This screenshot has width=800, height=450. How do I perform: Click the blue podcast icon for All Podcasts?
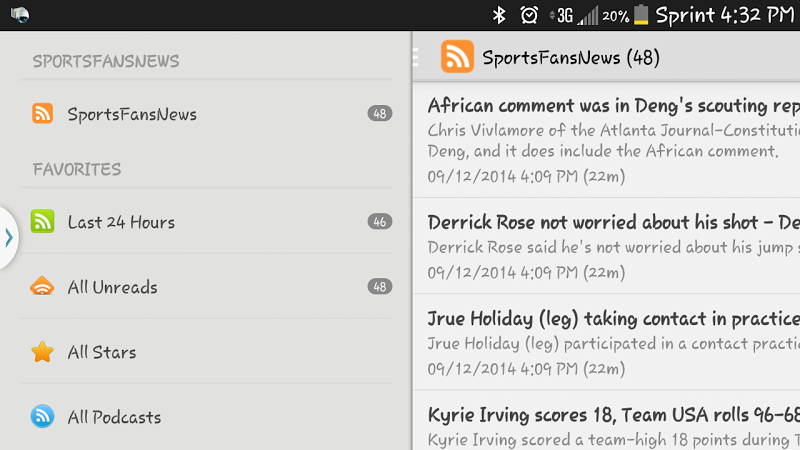click(x=42, y=416)
